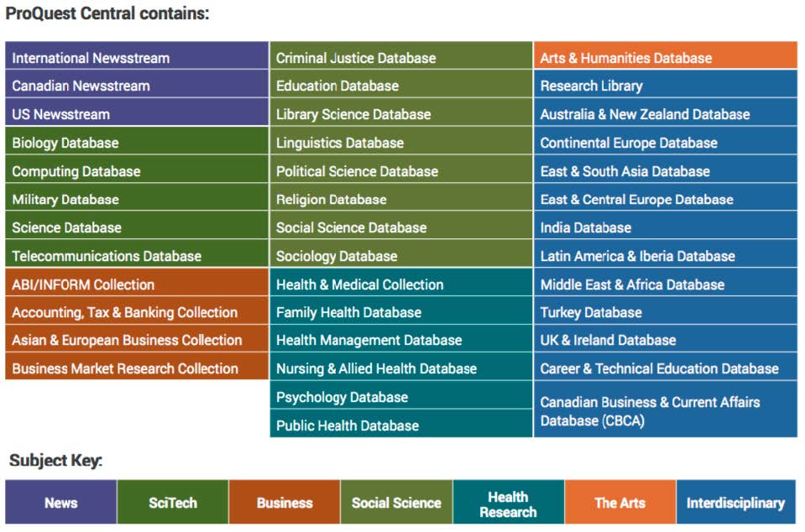The height and width of the screenshot is (532, 805).
Task: Click the Political Science Database cell
Action: (401, 170)
